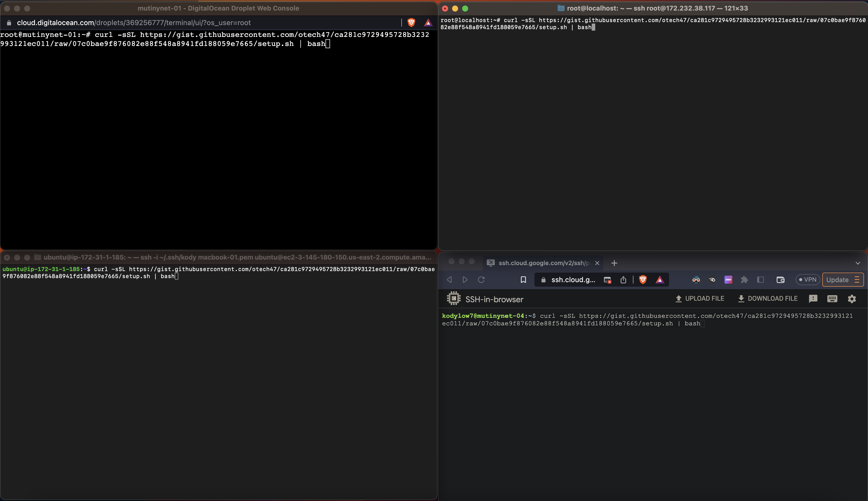Click the lock icon beside cloud.digitalocean.com URL

point(9,23)
